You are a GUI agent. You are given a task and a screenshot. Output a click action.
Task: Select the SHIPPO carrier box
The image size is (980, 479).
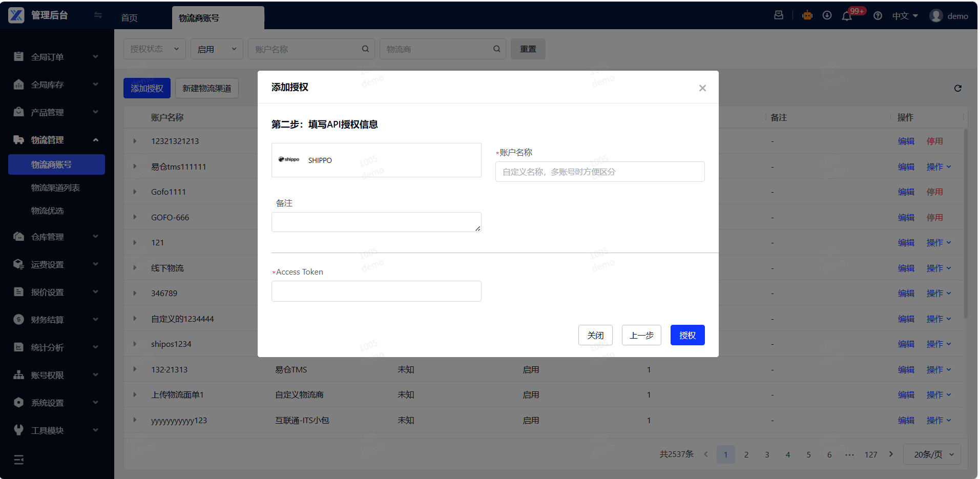[x=377, y=160]
